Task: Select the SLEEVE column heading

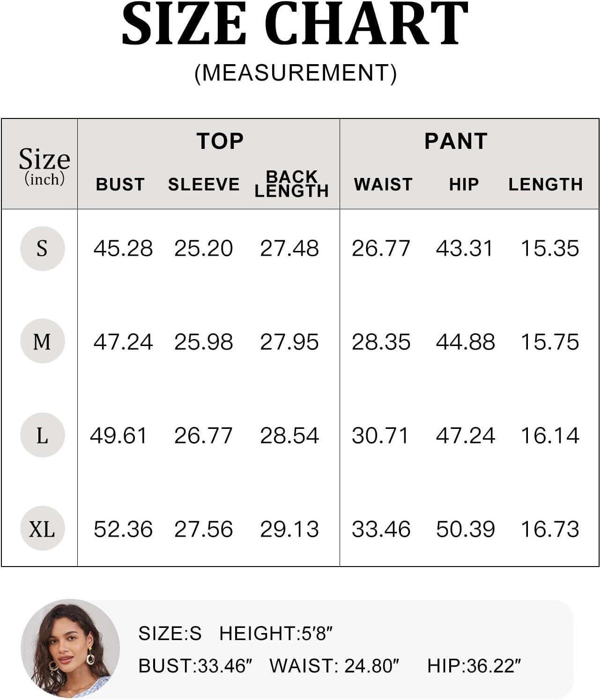Action: click(x=204, y=184)
